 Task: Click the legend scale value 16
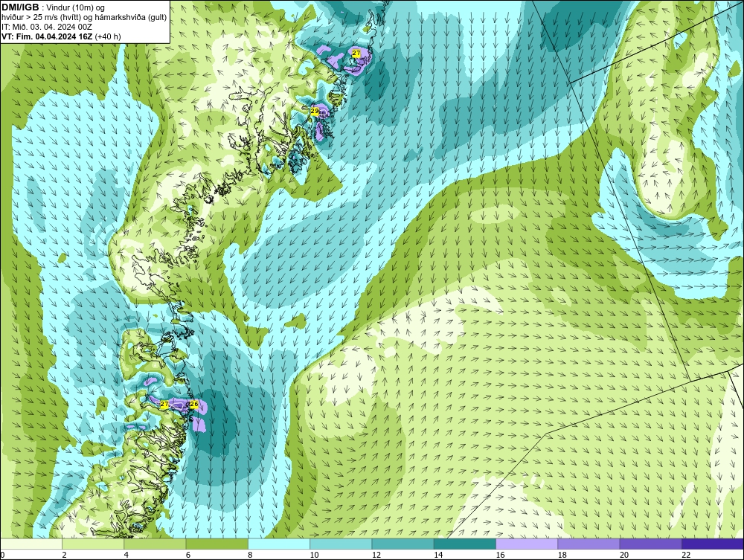click(x=500, y=556)
